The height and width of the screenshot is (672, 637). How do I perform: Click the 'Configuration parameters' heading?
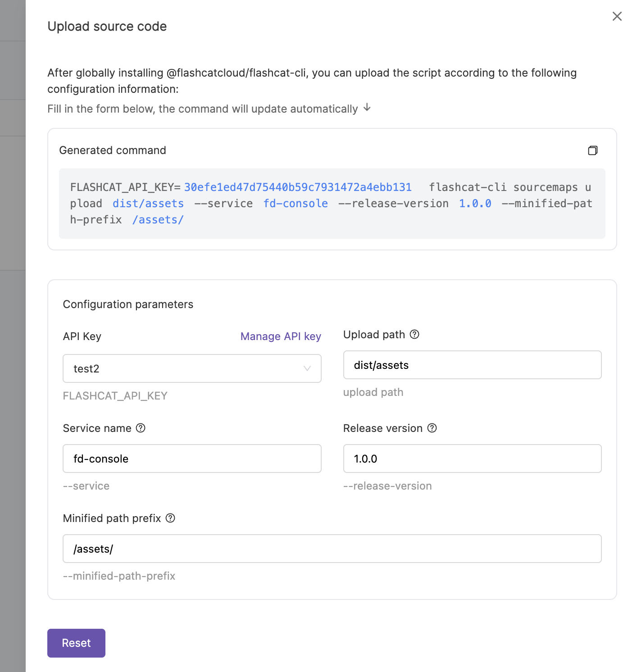[x=128, y=304]
